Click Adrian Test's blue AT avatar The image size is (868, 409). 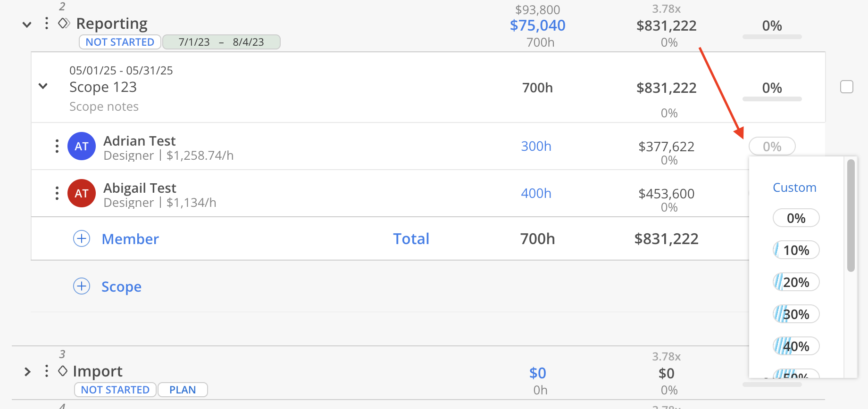[x=82, y=146]
